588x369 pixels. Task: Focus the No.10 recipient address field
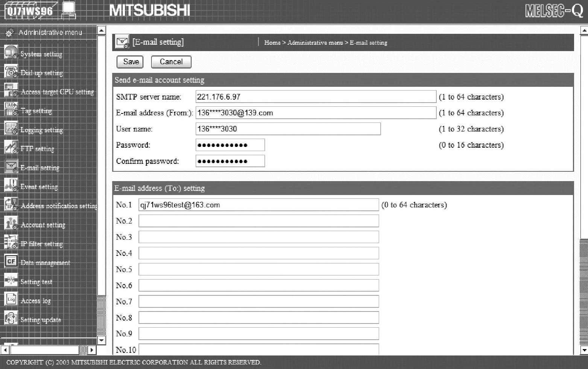[259, 349]
